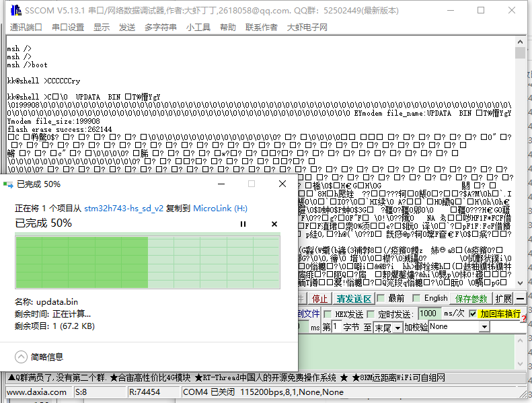The image size is (532, 403).
Task: Click the 保存参数 button
Action: [x=471, y=299]
